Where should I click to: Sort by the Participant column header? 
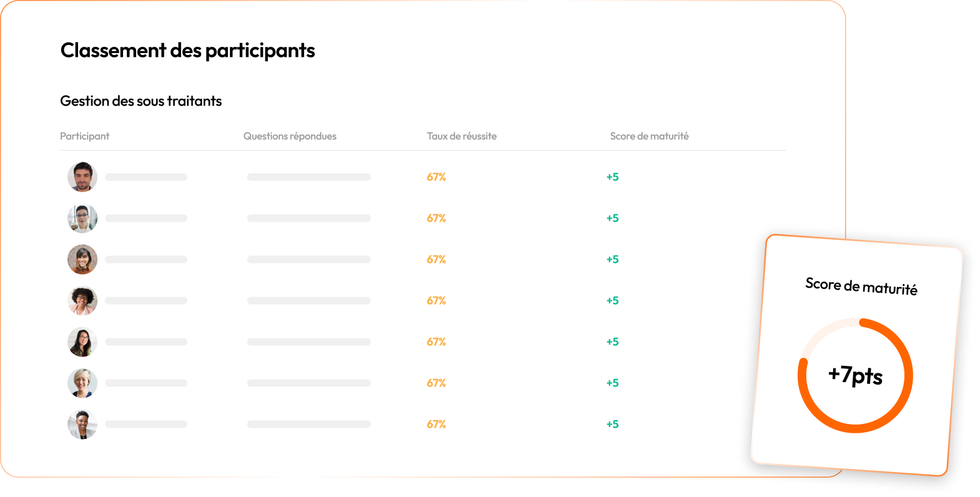pyautogui.click(x=84, y=136)
